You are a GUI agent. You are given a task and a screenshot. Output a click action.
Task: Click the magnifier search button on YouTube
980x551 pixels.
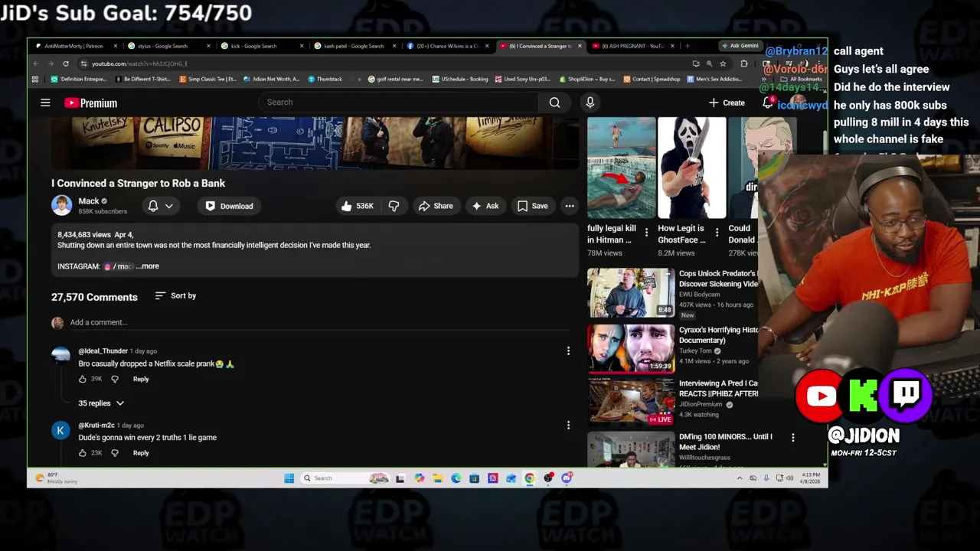(554, 103)
